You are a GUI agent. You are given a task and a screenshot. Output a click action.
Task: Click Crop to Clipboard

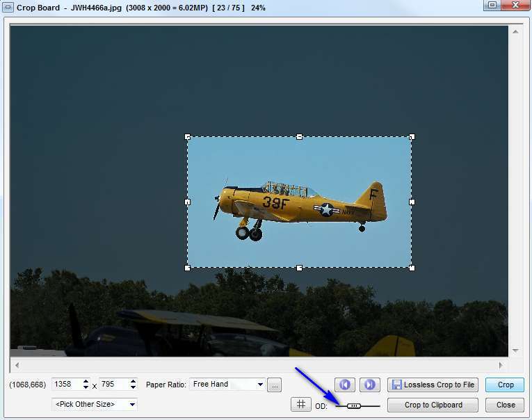[x=433, y=405]
